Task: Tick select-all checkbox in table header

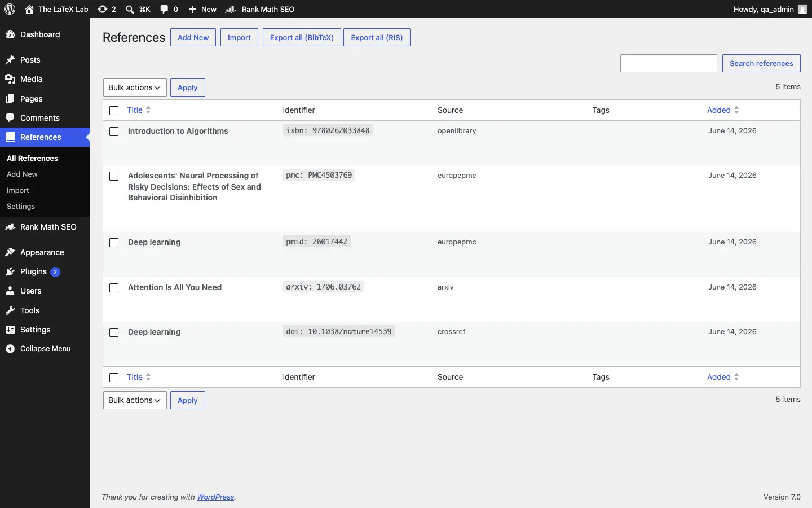Action: pos(114,111)
